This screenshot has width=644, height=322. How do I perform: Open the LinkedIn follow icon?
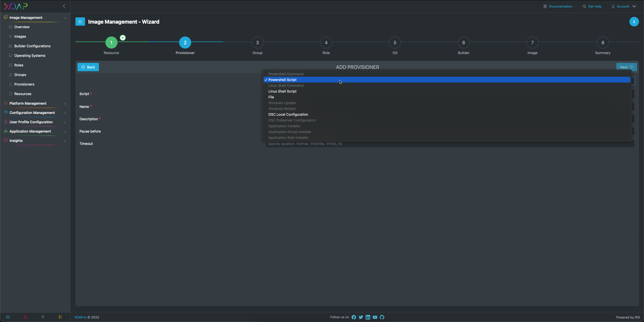point(368,317)
